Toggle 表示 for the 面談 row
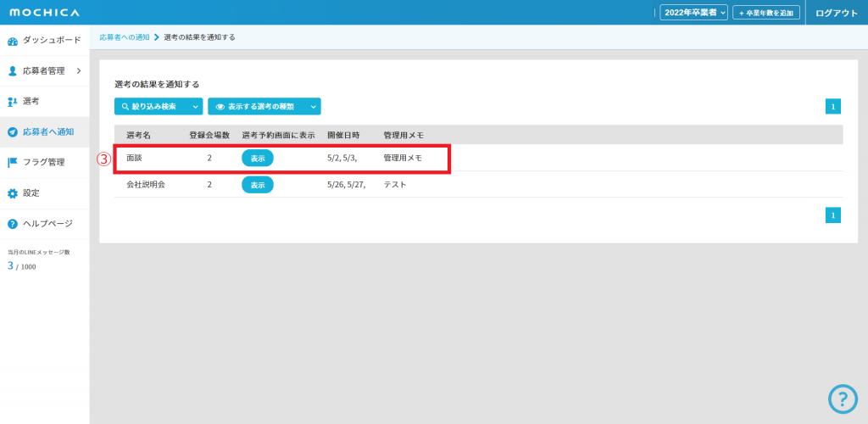The image size is (868, 424). click(x=258, y=159)
